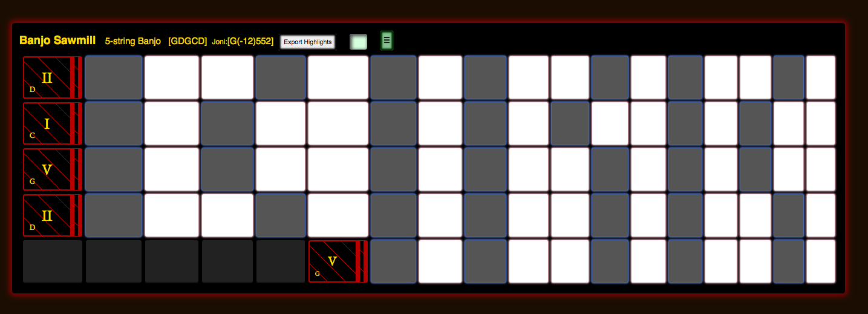Highlight the last fret cell on the top row
Screen dimensions: 868x314
[x=820, y=77]
